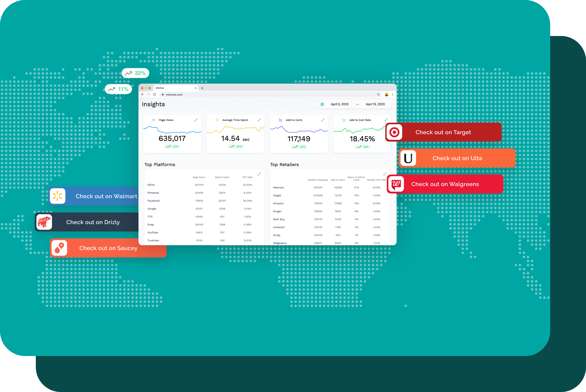The height and width of the screenshot is (392, 586).
Task: Click the Add to Carts 22% badge
Action: tap(299, 147)
